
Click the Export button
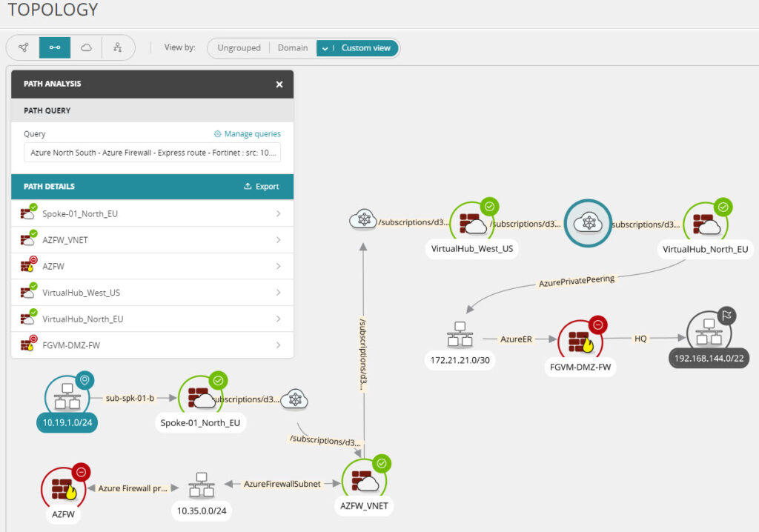pyautogui.click(x=261, y=187)
